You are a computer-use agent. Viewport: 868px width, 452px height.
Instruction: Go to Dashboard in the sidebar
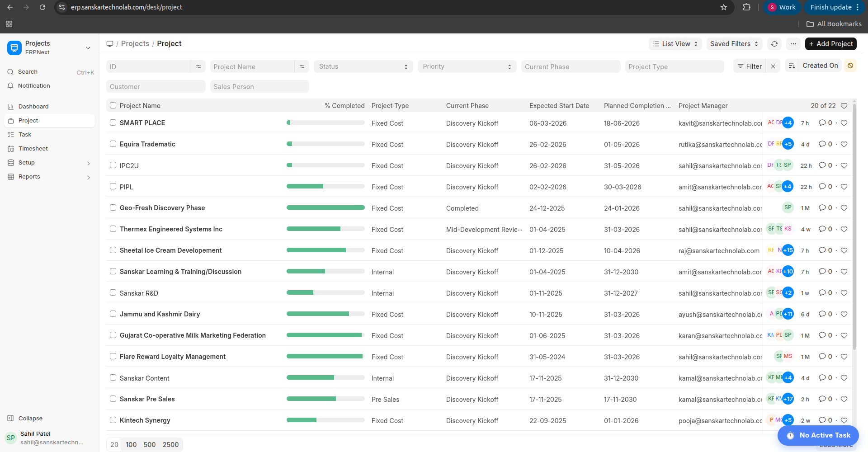click(33, 107)
